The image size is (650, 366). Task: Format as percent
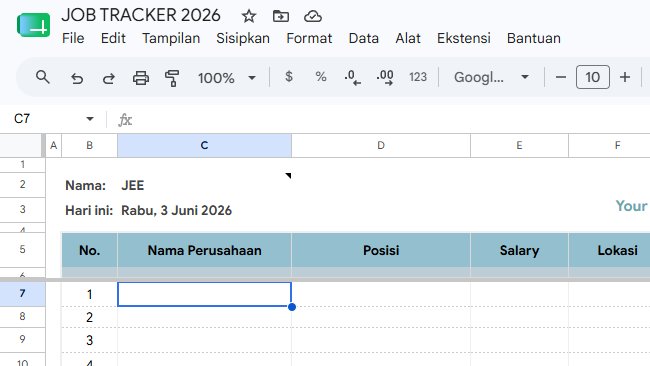[x=320, y=77]
